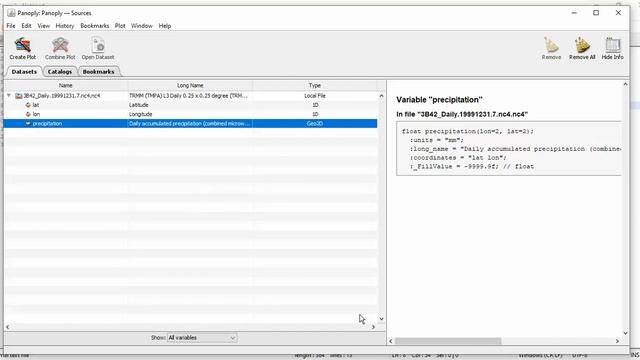Switch to the Datasets tab
The width and height of the screenshot is (640, 360).
pyautogui.click(x=24, y=71)
